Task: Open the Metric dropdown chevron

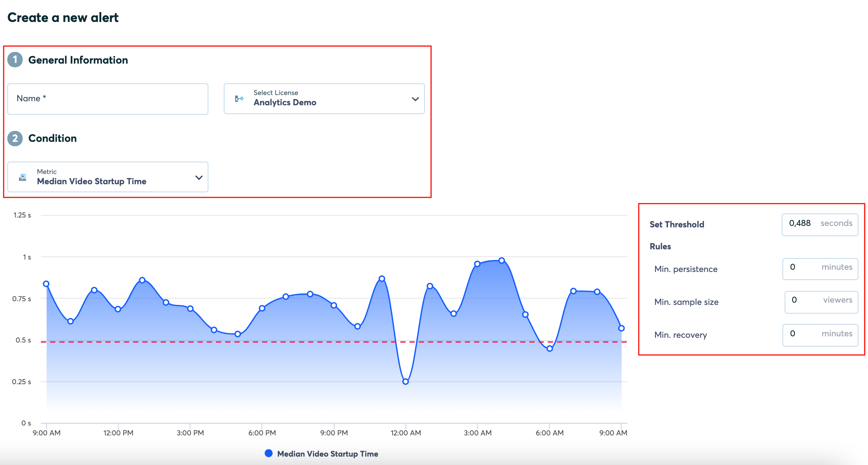Action: (199, 178)
